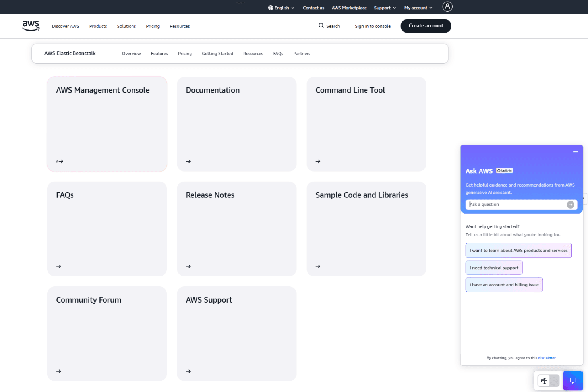Click the blue chat bubble launcher
This screenshot has height=392, width=588.
tap(573, 380)
